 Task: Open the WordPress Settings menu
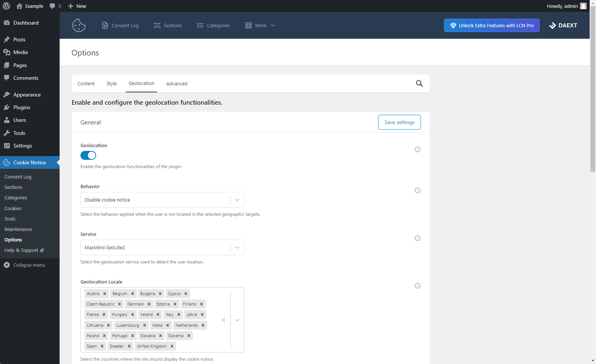point(30,146)
